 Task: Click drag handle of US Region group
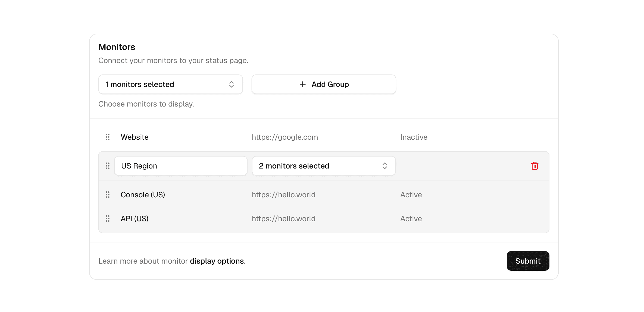coord(108,166)
